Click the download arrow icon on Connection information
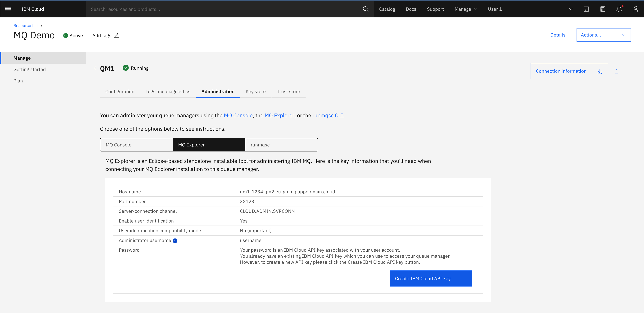Image resolution: width=644 pixels, height=313 pixels. point(600,71)
